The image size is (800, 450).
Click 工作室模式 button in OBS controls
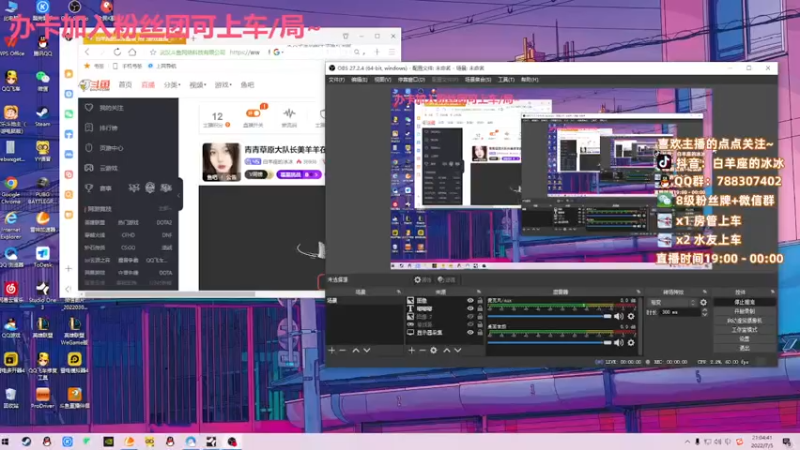pyautogui.click(x=744, y=330)
